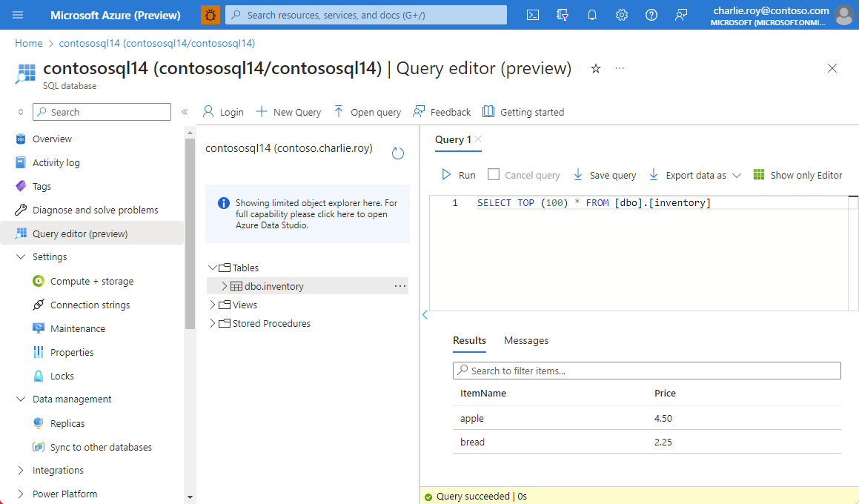Click the New Query button
This screenshot has height=504, width=859.
[x=288, y=112]
